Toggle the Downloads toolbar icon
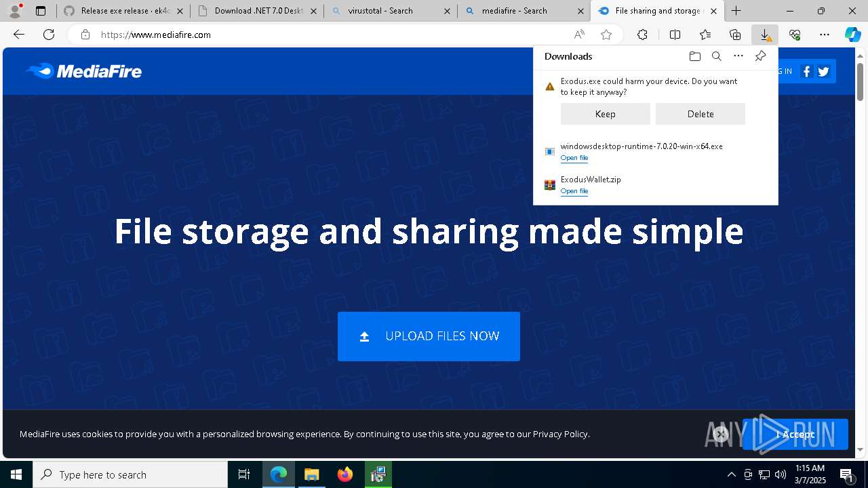868x488 pixels. tap(765, 35)
